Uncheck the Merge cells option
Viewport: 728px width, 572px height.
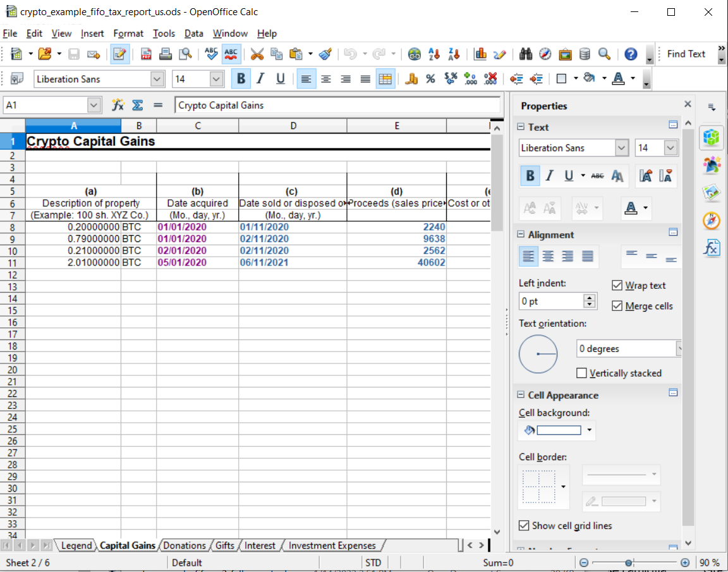coord(617,306)
